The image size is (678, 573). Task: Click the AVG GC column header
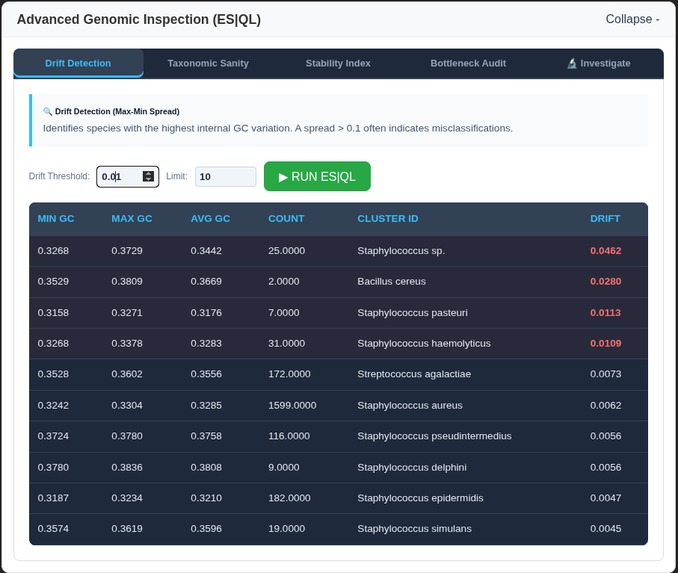point(211,219)
